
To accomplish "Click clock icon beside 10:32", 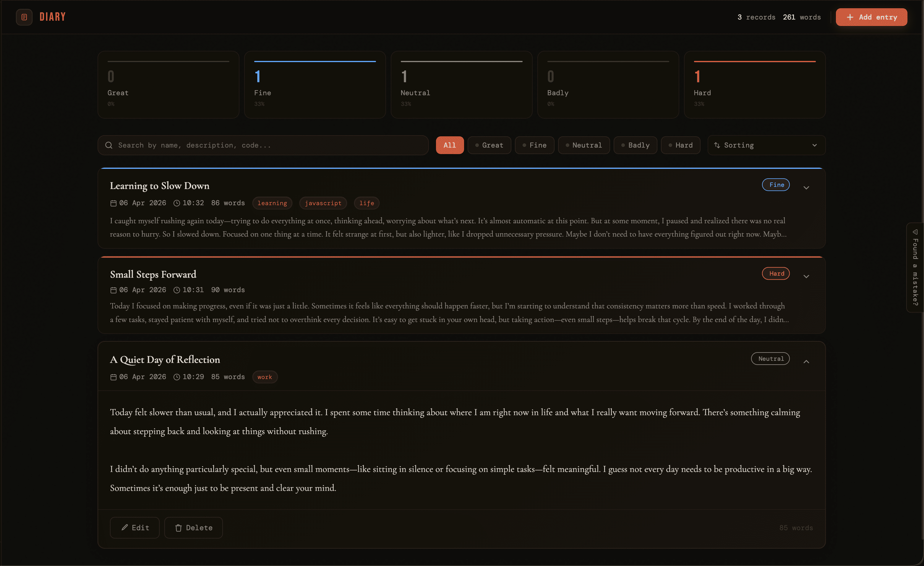I will click(177, 203).
